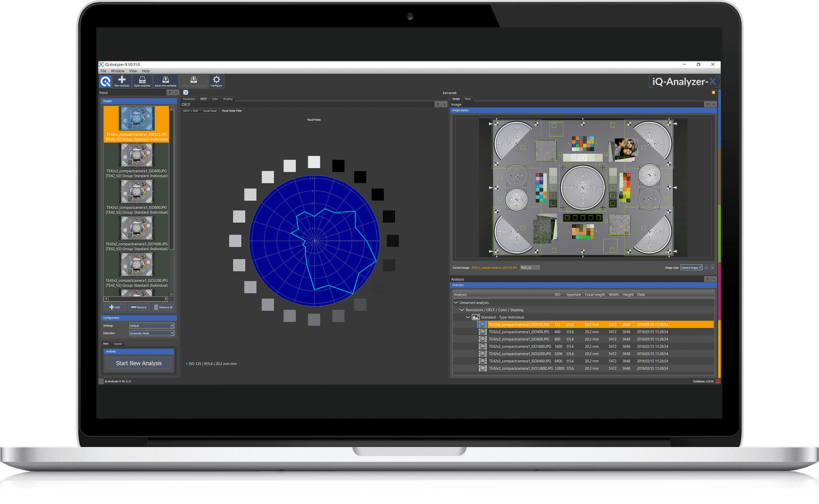The image size is (819, 504).
Task: Open the Open analysis toolbar icon
Action: (x=142, y=81)
